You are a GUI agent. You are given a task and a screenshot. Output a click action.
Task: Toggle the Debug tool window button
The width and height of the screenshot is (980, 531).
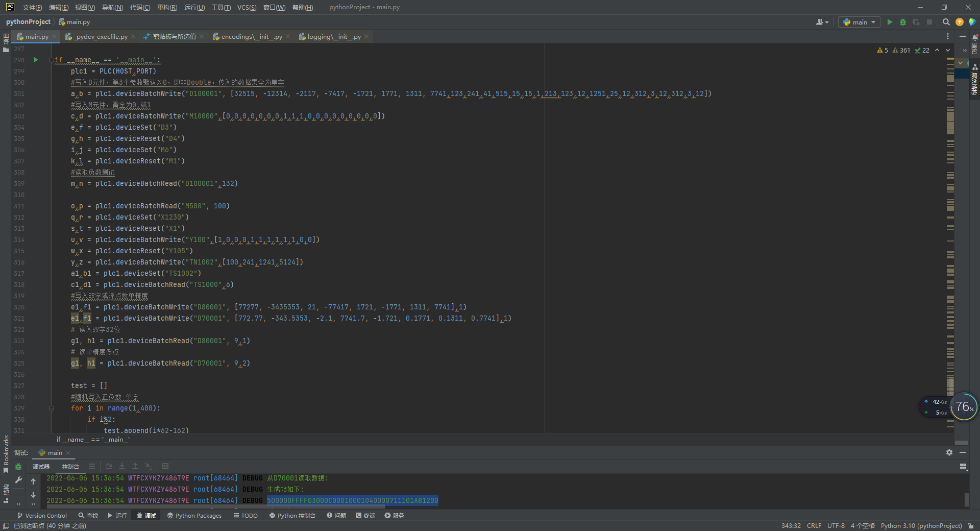tap(146, 516)
